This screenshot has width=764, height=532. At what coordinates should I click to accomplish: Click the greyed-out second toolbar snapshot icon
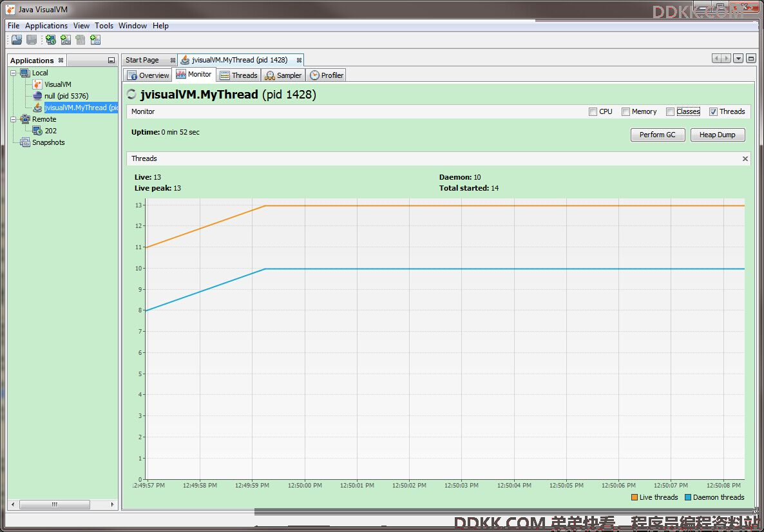click(x=32, y=40)
